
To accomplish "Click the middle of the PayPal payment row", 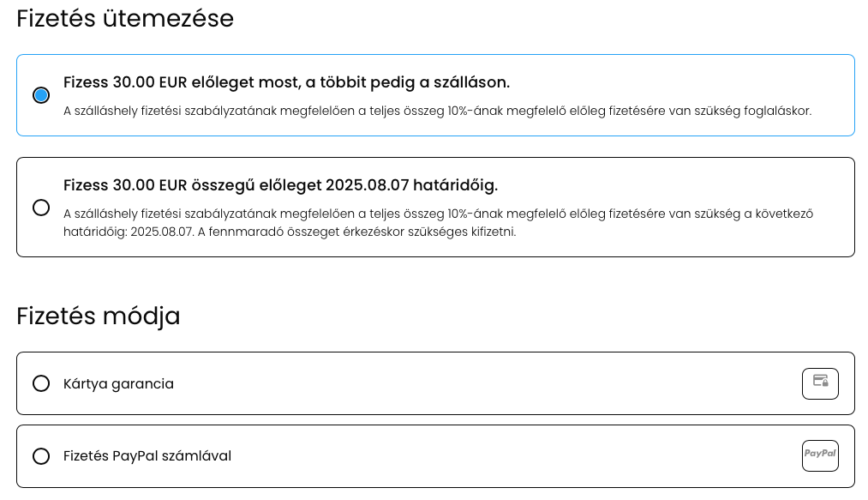I will (435, 456).
